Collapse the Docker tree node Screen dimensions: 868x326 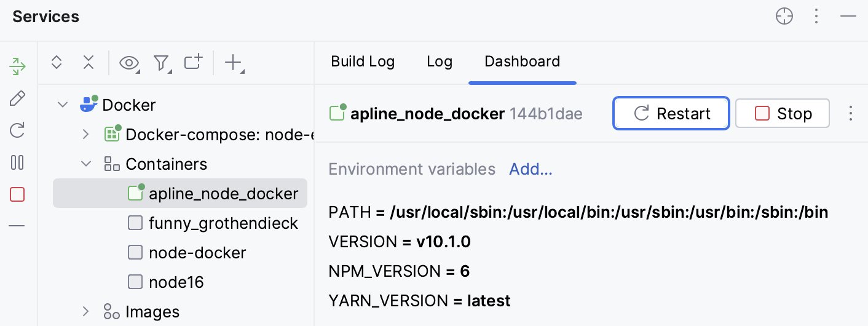63,105
